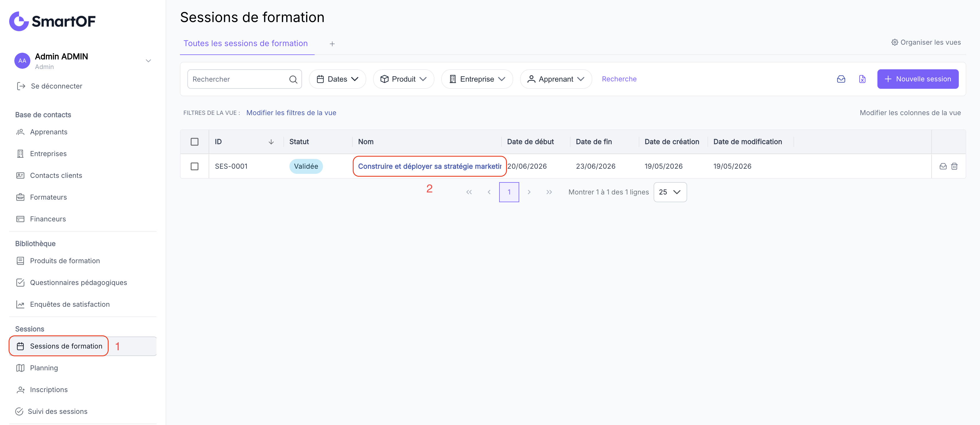This screenshot has height=425, width=980.
Task: Open the 25 rows-per-page dropdown
Action: 670,192
